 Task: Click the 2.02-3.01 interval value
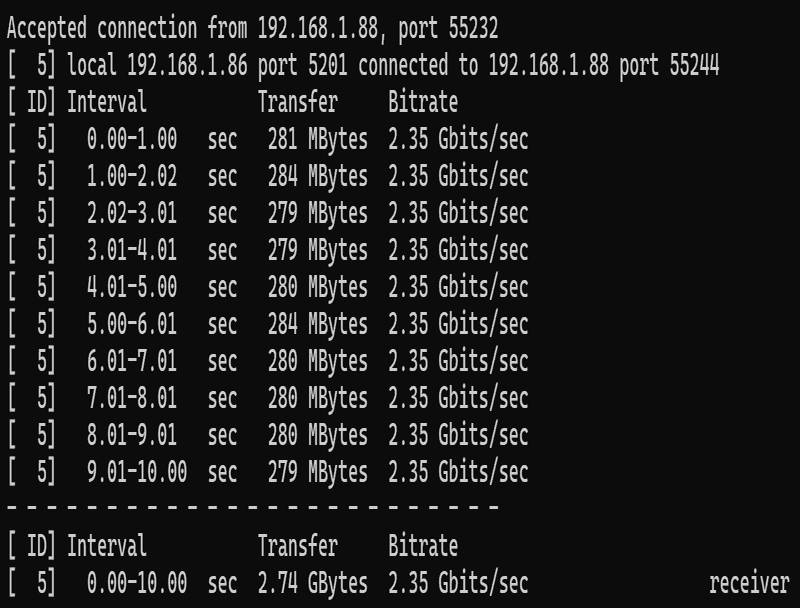click(x=132, y=213)
